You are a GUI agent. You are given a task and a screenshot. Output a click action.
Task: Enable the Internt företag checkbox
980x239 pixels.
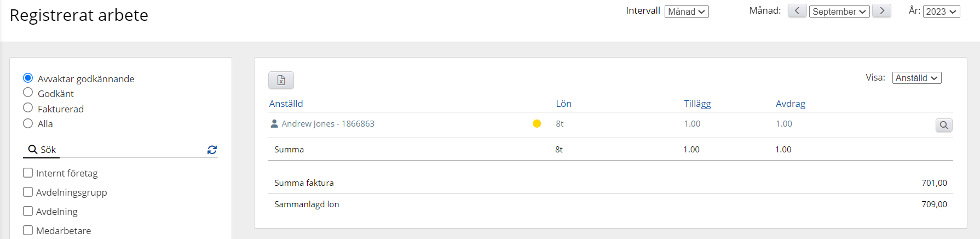point(28,173)
